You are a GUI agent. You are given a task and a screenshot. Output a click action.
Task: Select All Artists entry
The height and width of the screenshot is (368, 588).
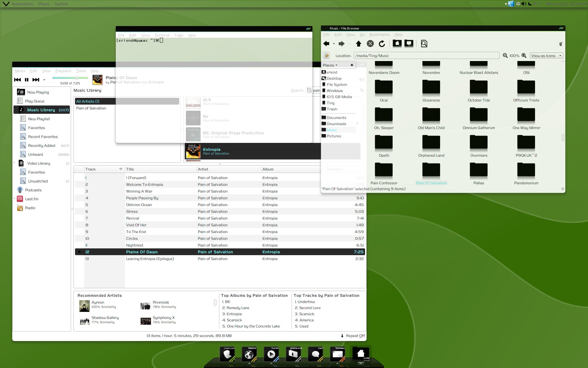coord(127,101)
